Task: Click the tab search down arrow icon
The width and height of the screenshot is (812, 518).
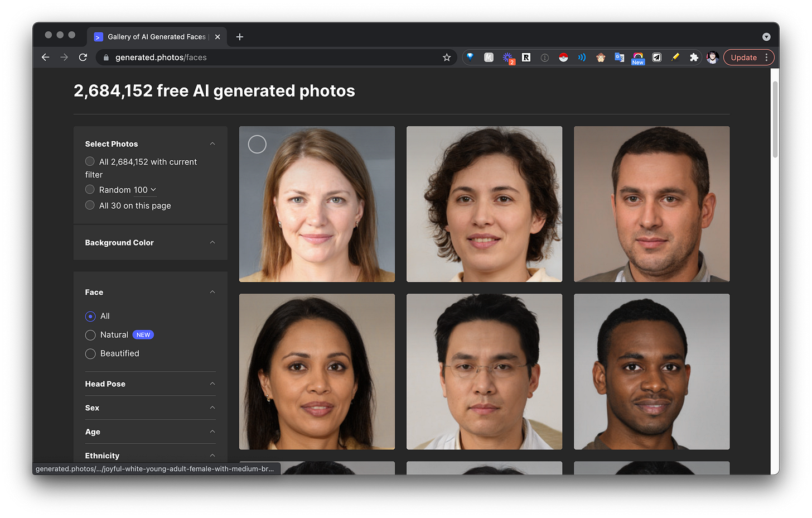Action: point(766,37)
